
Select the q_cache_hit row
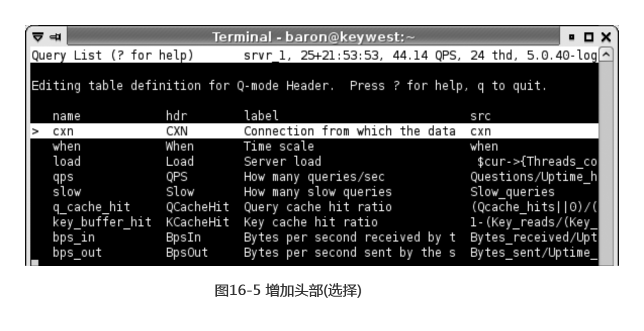(314, 207)
